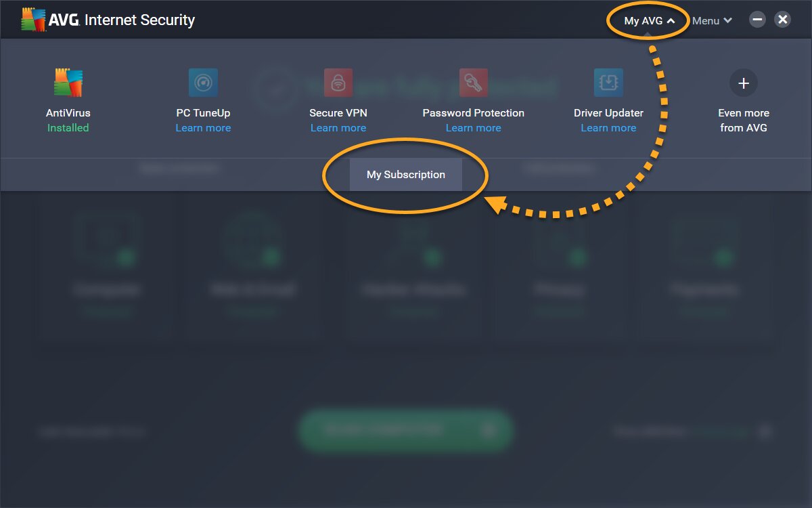Image resolution: width=812 pixels, height=508 pixels.
Task: Open Password Protection via its key icon
Action: tap(474, 82)
